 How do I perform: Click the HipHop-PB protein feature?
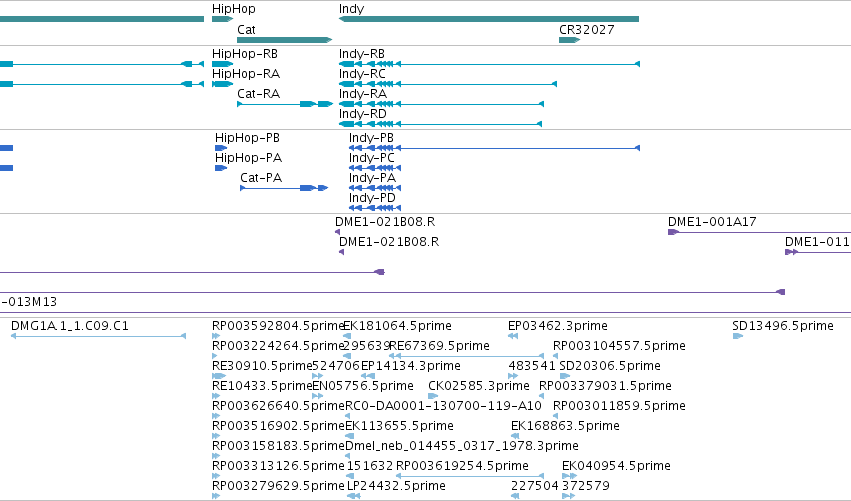[221, 148]
